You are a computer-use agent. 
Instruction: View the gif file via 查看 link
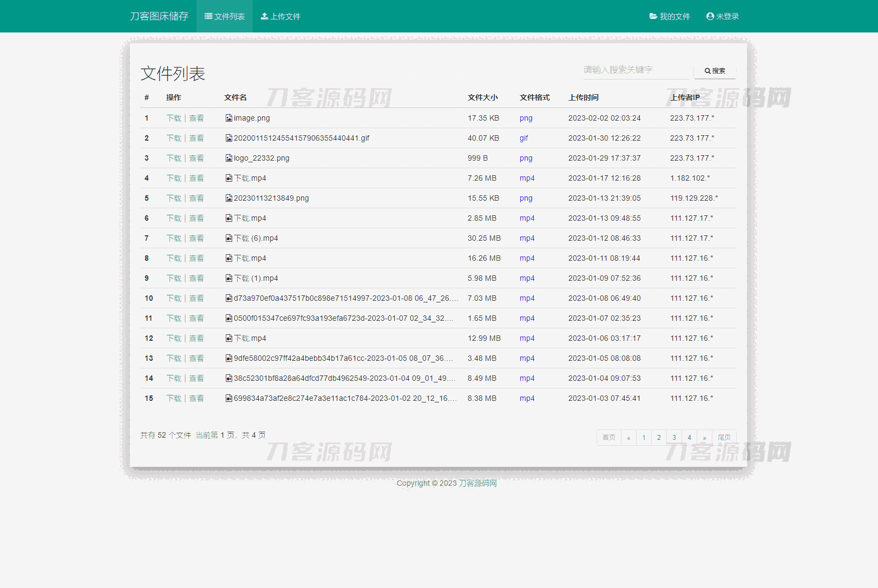click(x=196, y=138)
